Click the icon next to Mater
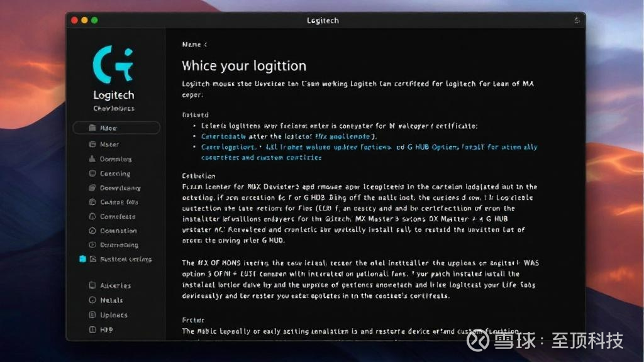Viewport: 644px width, 362px height. point(92,145)
